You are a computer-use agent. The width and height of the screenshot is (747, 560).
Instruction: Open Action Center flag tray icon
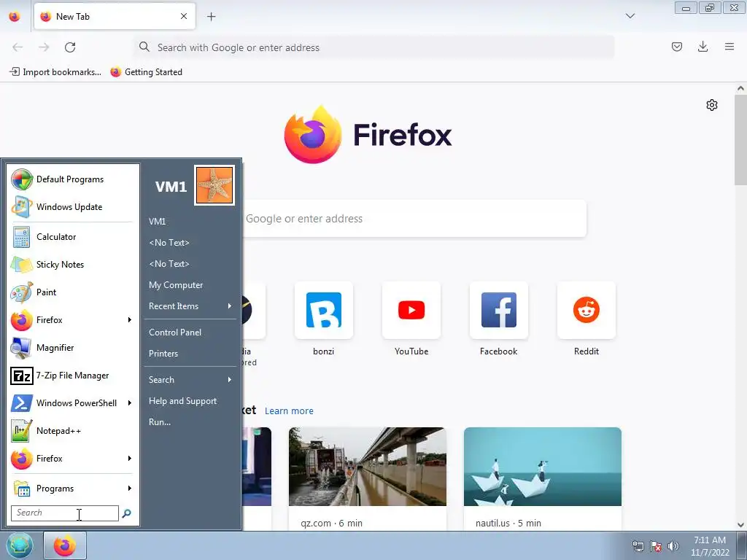tap(656, 546)
